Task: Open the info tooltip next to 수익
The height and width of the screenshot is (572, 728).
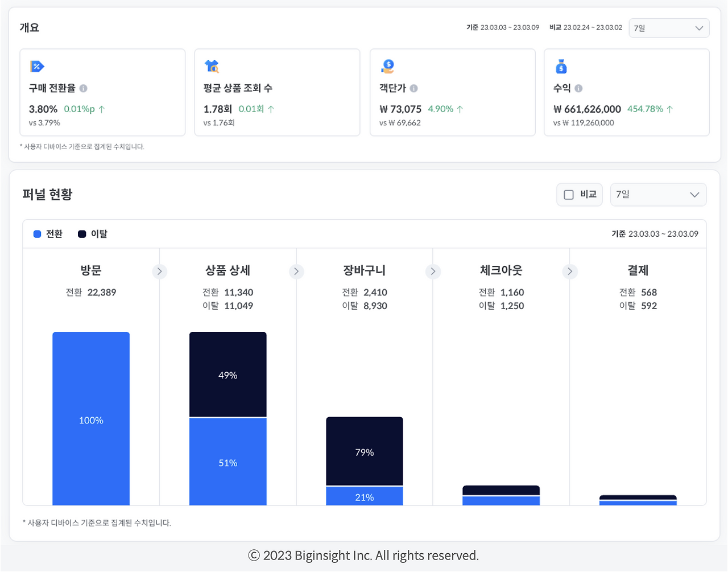Action: click(580, 88)
